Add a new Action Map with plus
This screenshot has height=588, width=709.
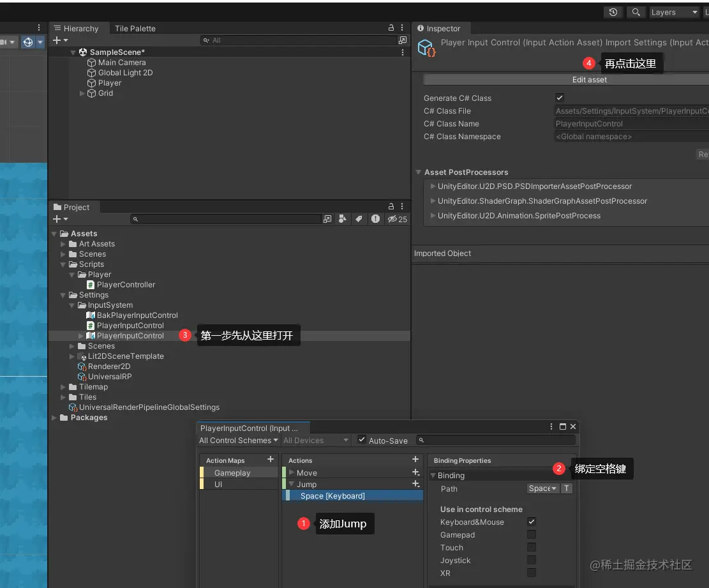[271, 460]
